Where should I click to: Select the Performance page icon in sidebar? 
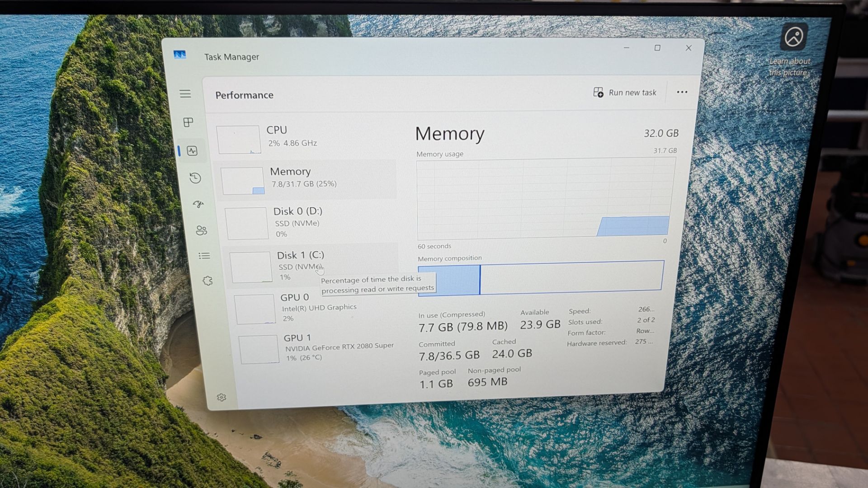point(193,151)
